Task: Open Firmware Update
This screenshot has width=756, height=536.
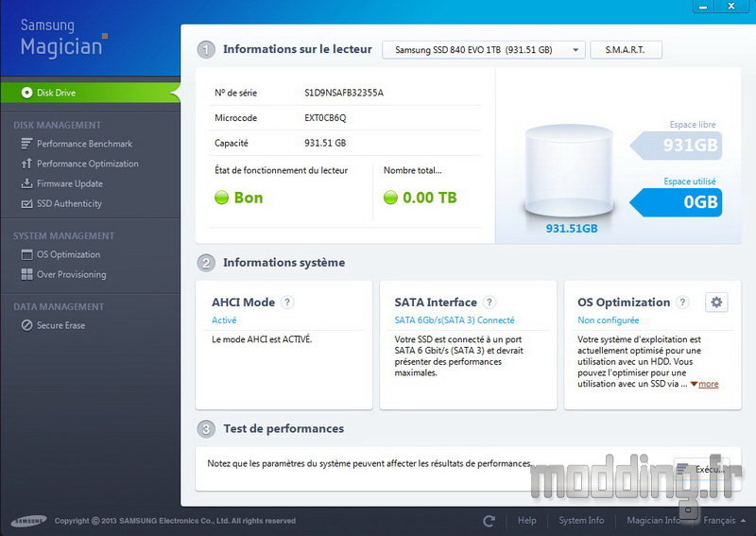Action: (x=69, y=183)
